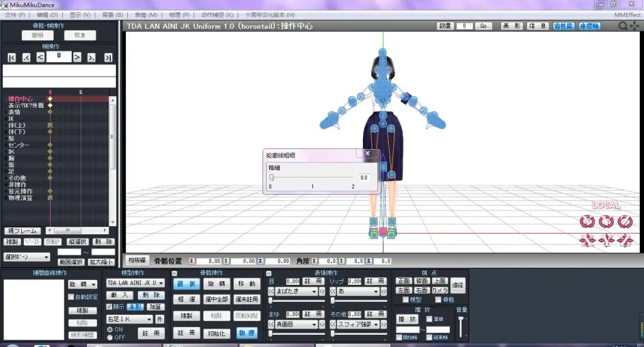Click the leftmost LOCAL move gizmo icon
The width and height of the screenshot is (644, 347).
click(x=587, y=240)
